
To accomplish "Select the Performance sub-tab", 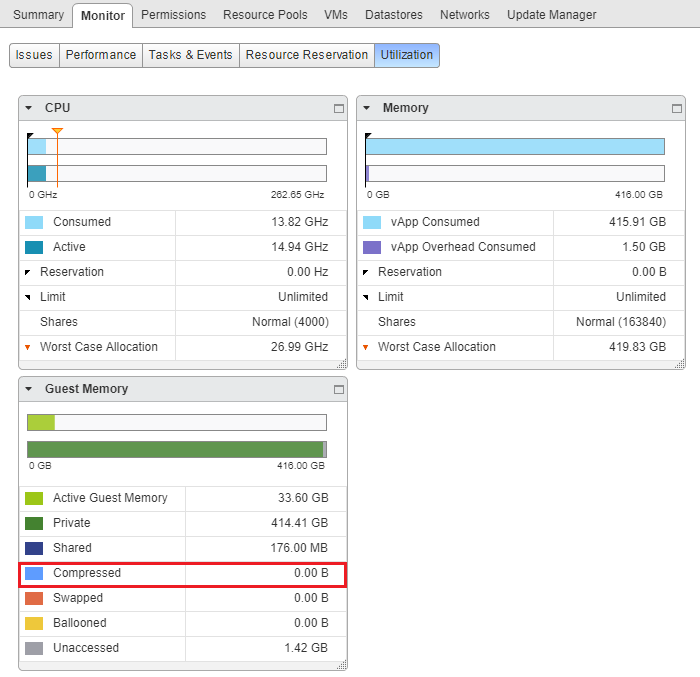I will coord(100,55).
